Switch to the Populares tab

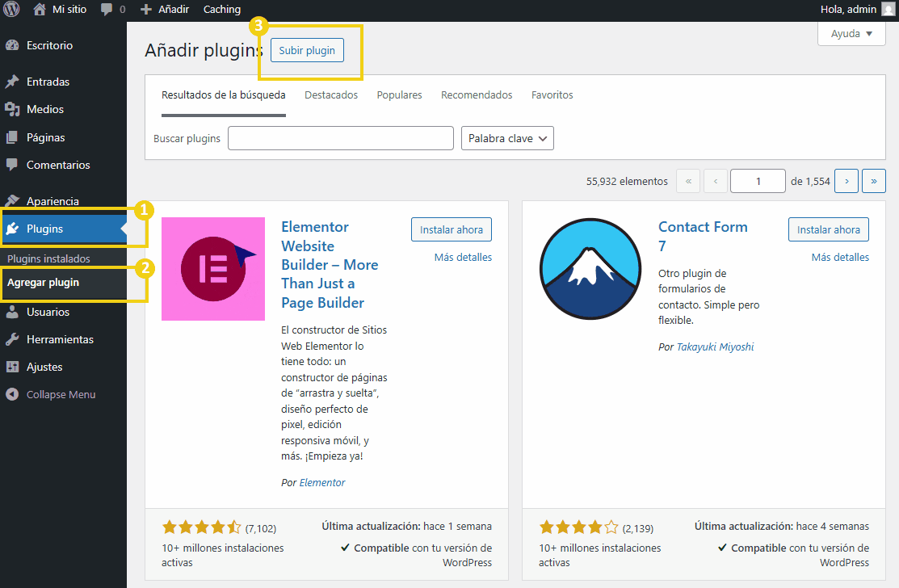pos(399,95)
